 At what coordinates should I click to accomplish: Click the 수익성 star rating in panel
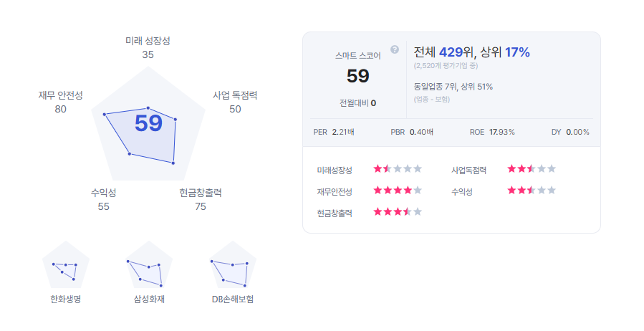[x=532, y=190]
